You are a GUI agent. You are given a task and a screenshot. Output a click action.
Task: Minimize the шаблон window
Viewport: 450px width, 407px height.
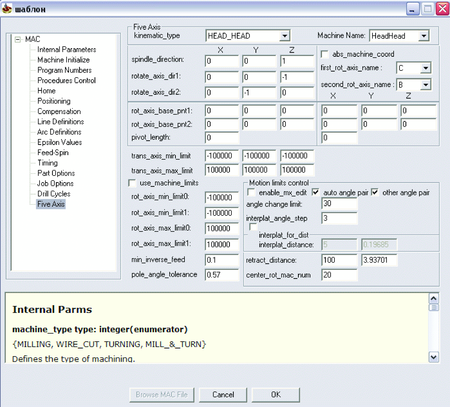413,9
